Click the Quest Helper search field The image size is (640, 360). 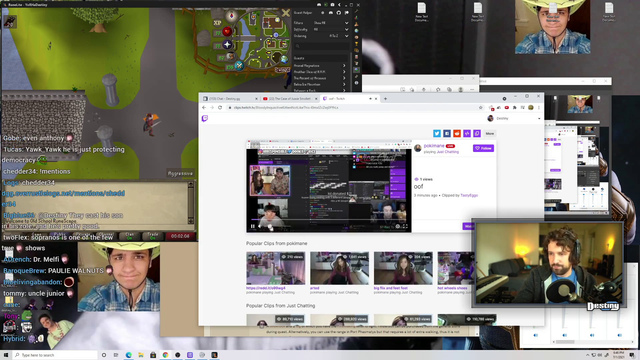pyautogui.click(x=321, y=47)
